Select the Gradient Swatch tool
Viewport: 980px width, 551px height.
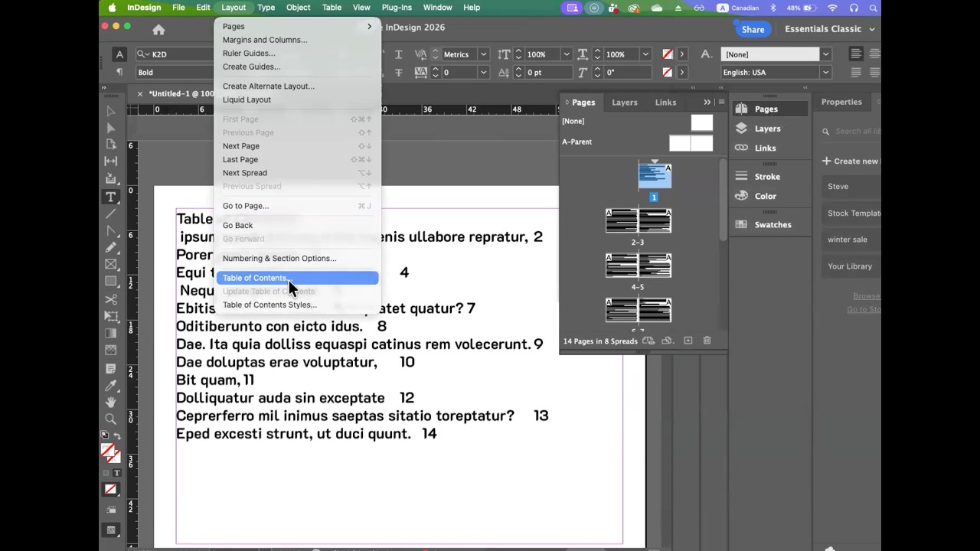coord(111,333)
